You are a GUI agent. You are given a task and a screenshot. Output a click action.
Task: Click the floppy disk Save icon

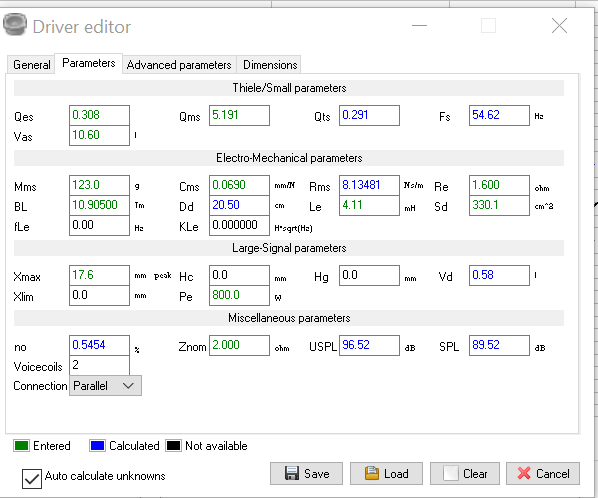292,473
